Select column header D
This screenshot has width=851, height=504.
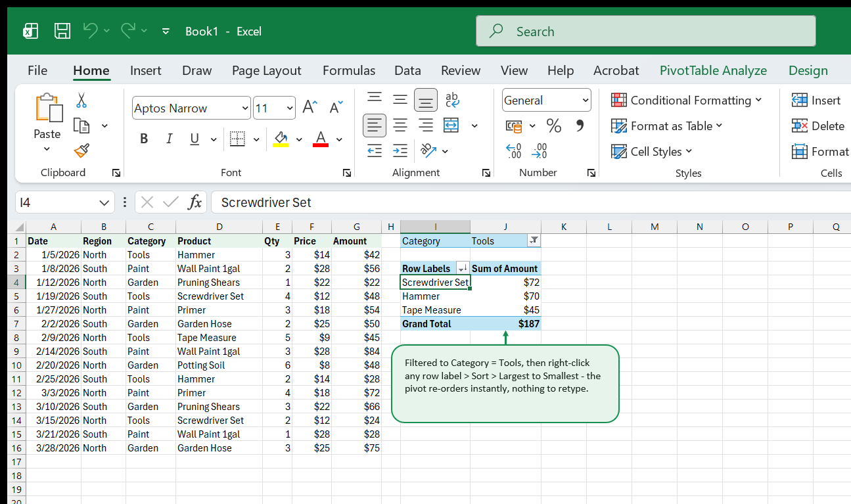[219, 227]
